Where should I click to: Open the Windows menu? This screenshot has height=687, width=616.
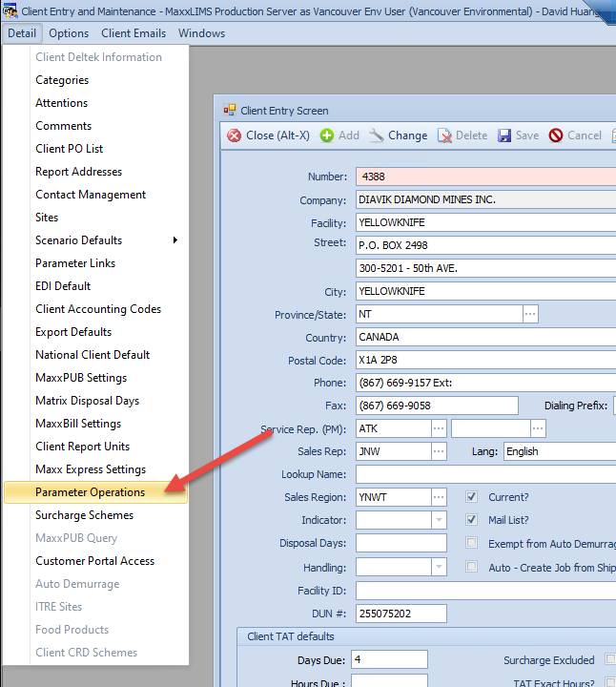tap(201, 33)
